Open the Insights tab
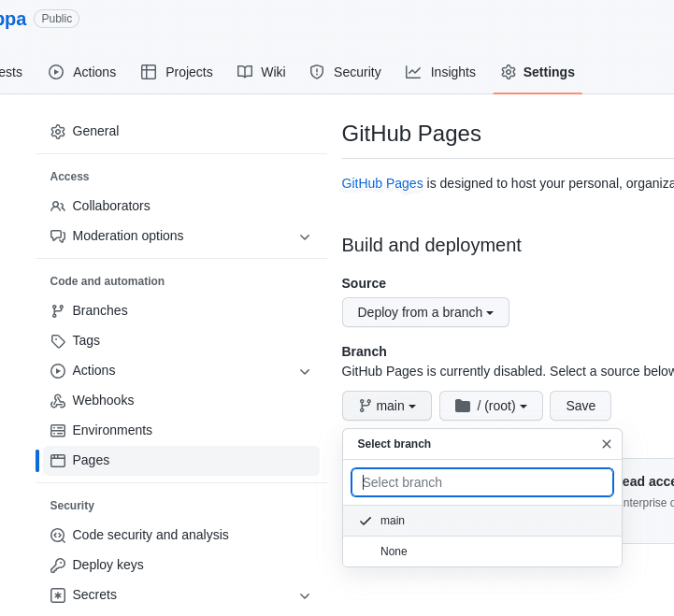 (x=440, y=72)
